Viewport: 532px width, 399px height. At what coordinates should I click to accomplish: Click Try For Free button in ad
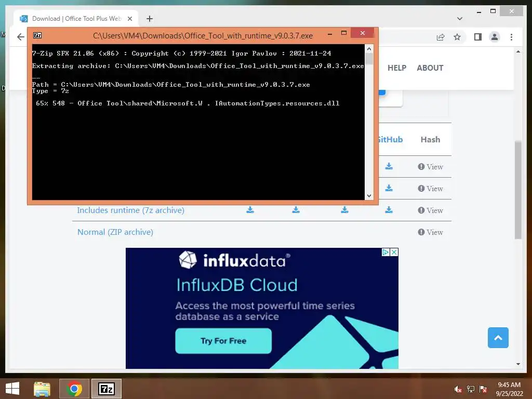[223, 341]
